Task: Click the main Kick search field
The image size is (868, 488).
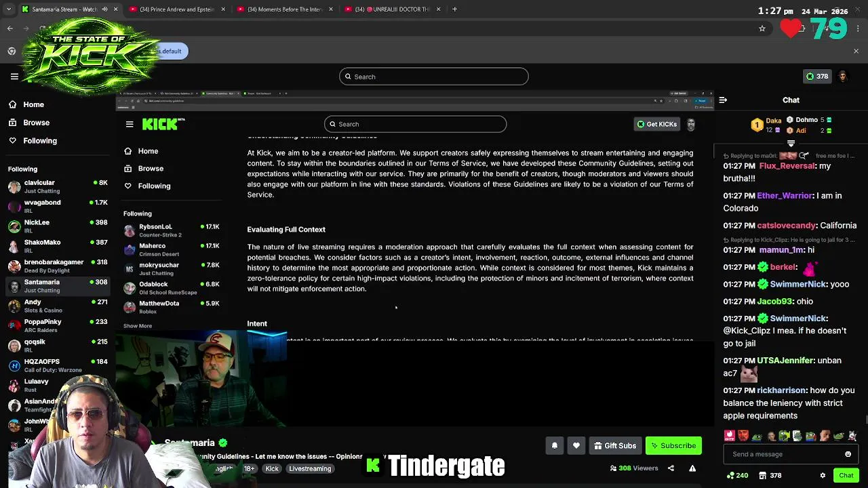Action: pos(433,77)
